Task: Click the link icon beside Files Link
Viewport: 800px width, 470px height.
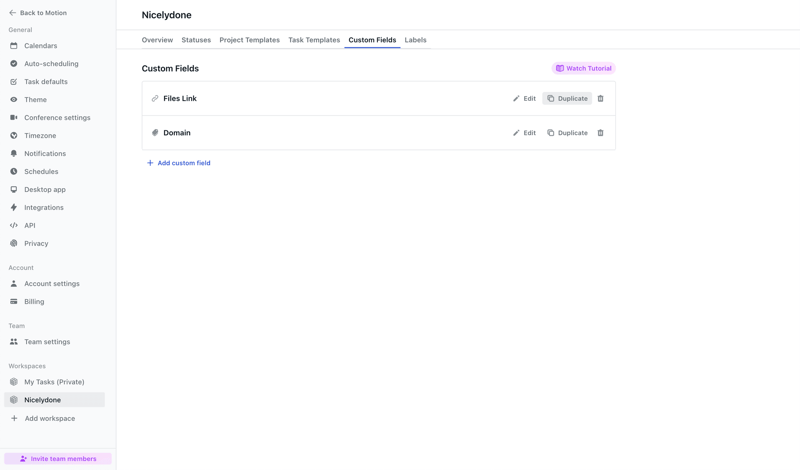Action: pyautogui.click(x=155, y=98)
